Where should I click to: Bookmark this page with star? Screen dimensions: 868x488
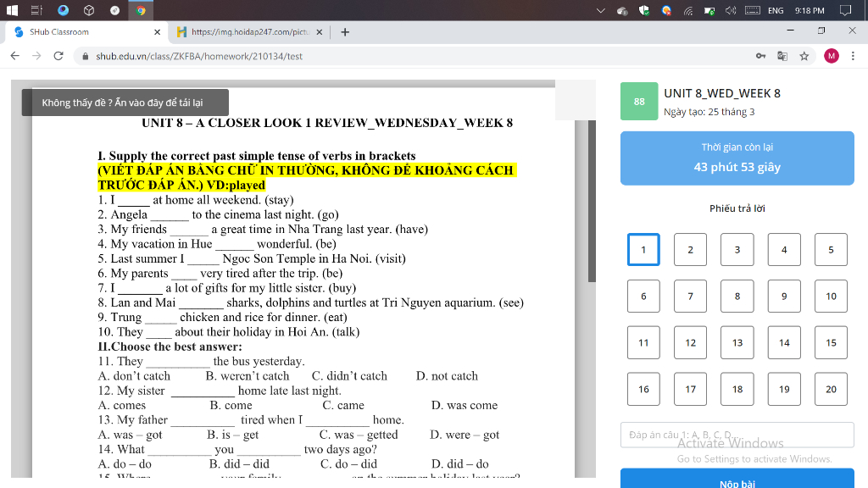coord(804,56)
